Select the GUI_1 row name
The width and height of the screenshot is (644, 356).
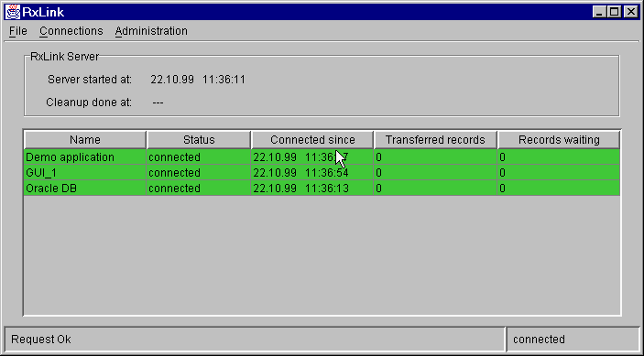(x=85, y=173)
